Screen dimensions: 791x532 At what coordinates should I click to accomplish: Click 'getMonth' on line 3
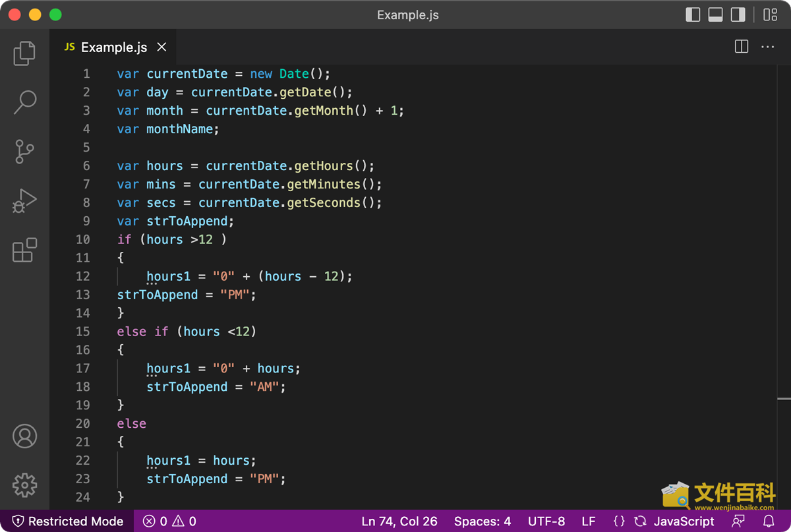324,111
